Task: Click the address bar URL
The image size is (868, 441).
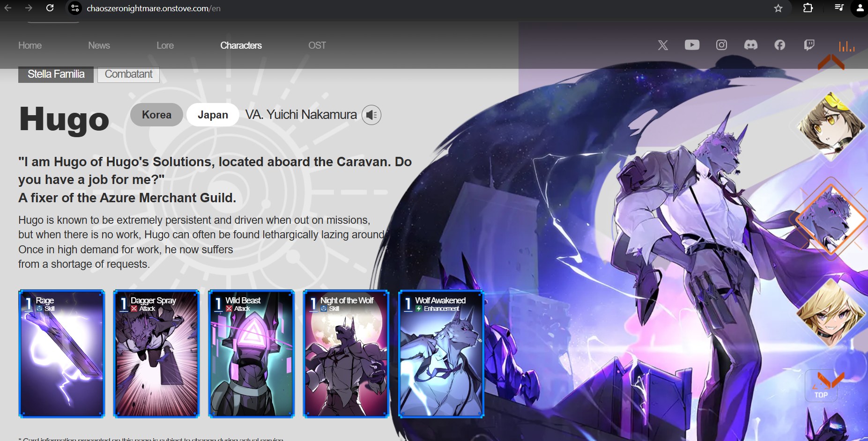Action: point(154,8)
